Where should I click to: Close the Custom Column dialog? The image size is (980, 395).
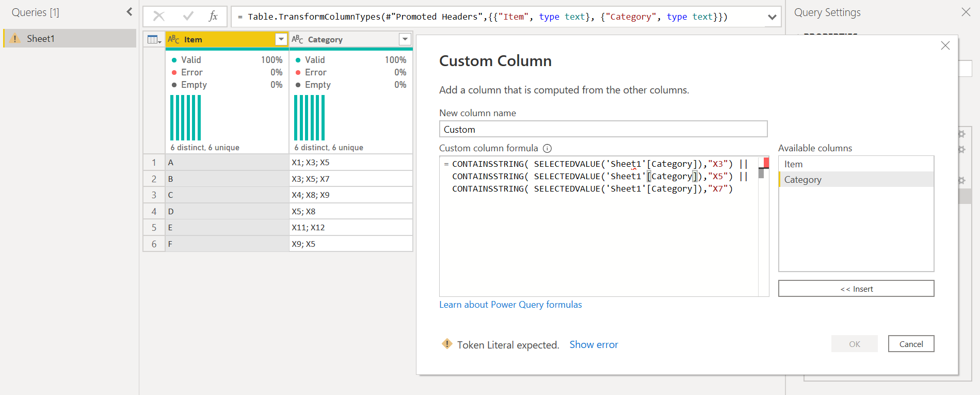click(945, 45)
